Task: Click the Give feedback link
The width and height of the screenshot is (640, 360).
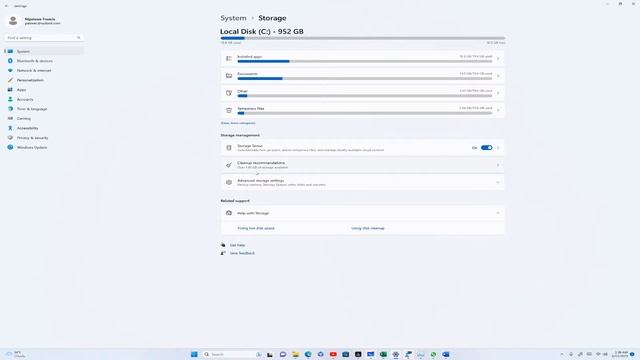Action: point(242,253)
